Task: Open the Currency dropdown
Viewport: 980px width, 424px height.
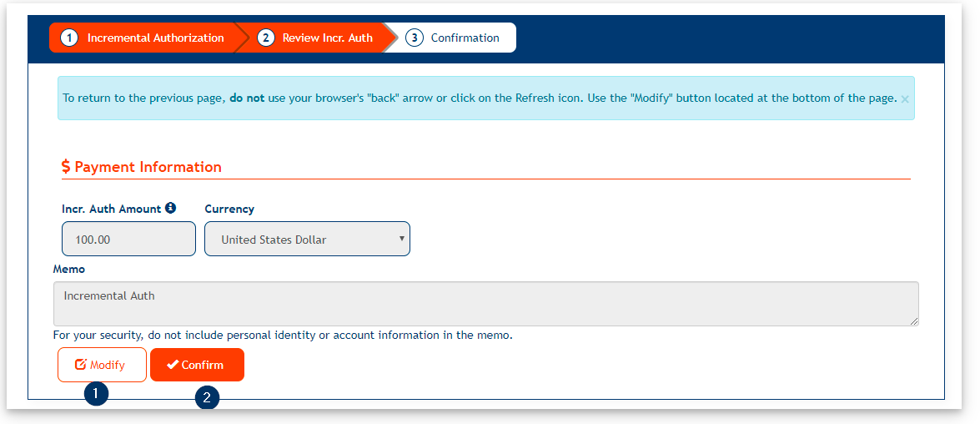Action: [307, 239]
